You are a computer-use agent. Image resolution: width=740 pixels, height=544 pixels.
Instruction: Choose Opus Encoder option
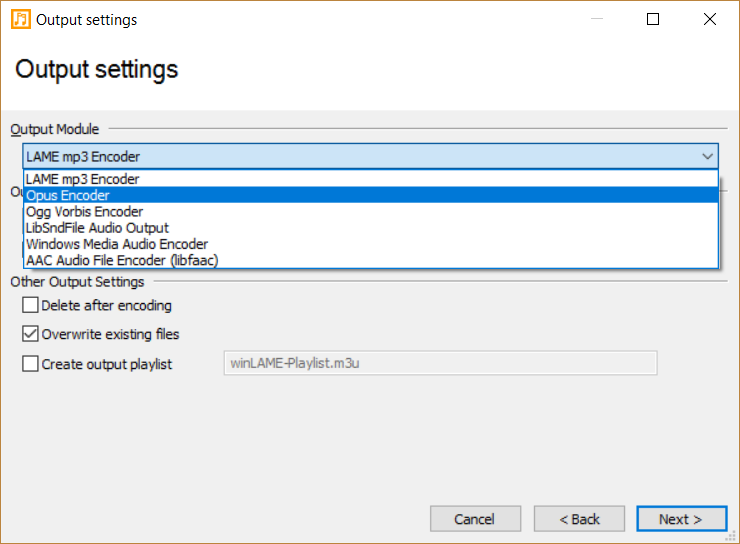pos(371,195)
